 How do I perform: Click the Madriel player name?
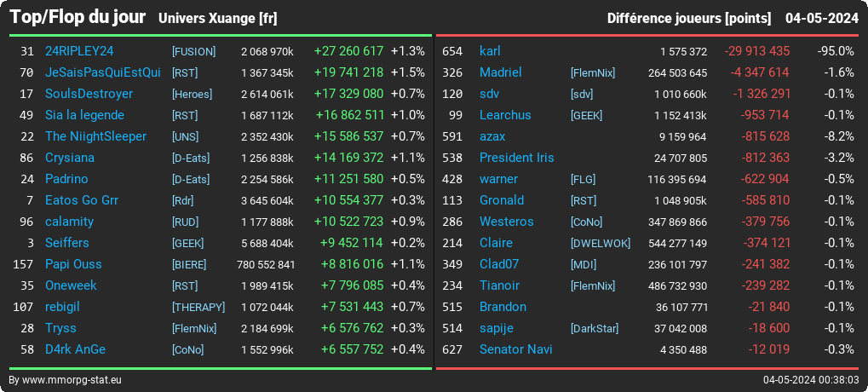pos(500,72)
